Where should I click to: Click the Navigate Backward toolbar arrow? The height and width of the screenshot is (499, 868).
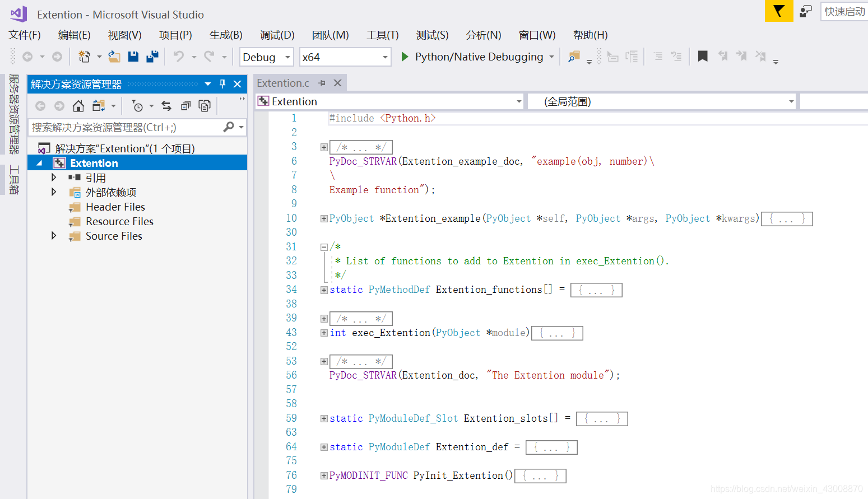(27, 57)
